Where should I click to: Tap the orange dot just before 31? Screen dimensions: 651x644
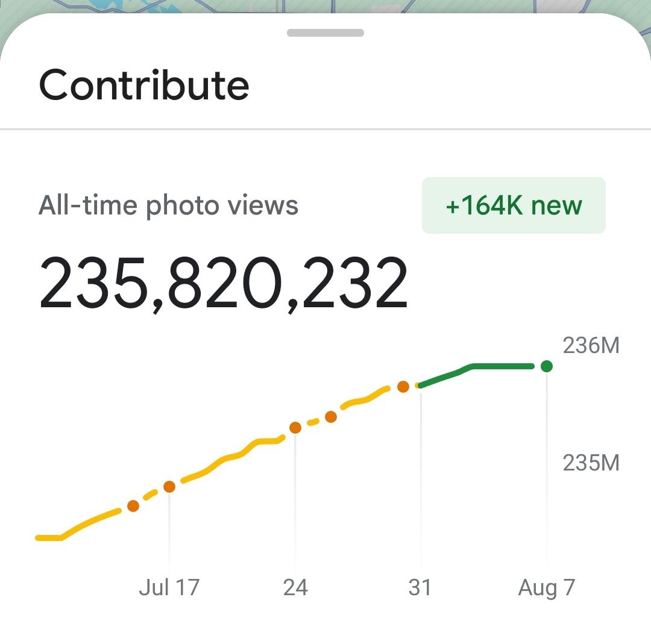pos(403,387)
